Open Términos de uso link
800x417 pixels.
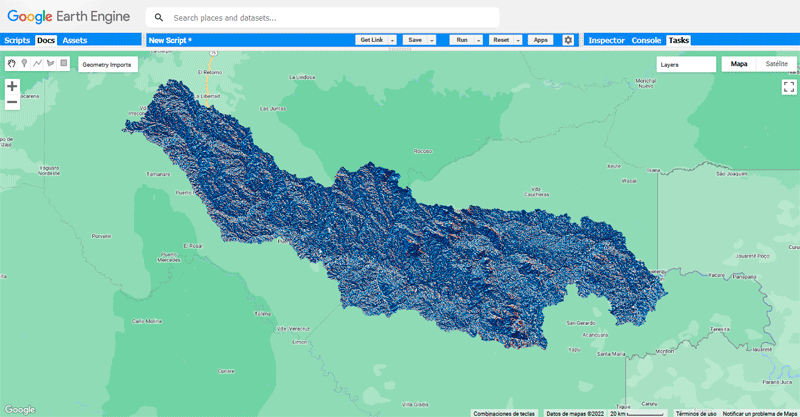click(696, 413)
